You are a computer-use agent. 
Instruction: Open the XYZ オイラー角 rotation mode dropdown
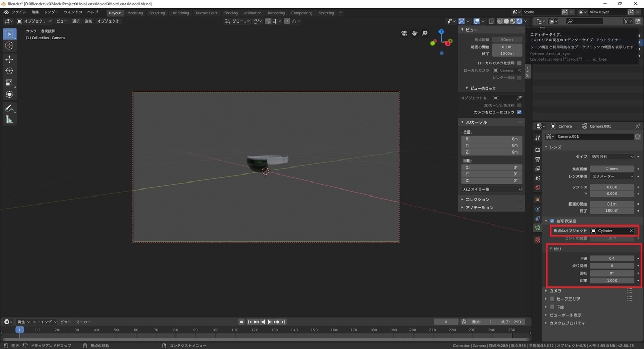(x=492, y=189)
